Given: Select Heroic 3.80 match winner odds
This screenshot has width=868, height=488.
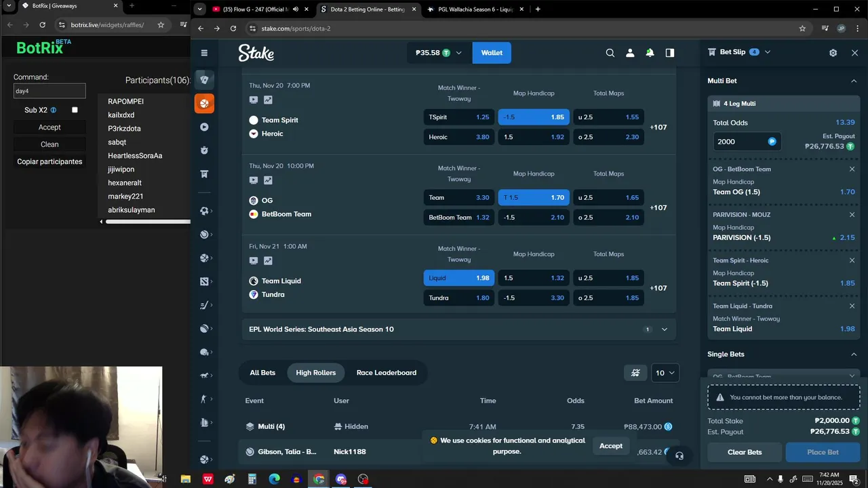Looking at the screenshot, I should (459, 137).
